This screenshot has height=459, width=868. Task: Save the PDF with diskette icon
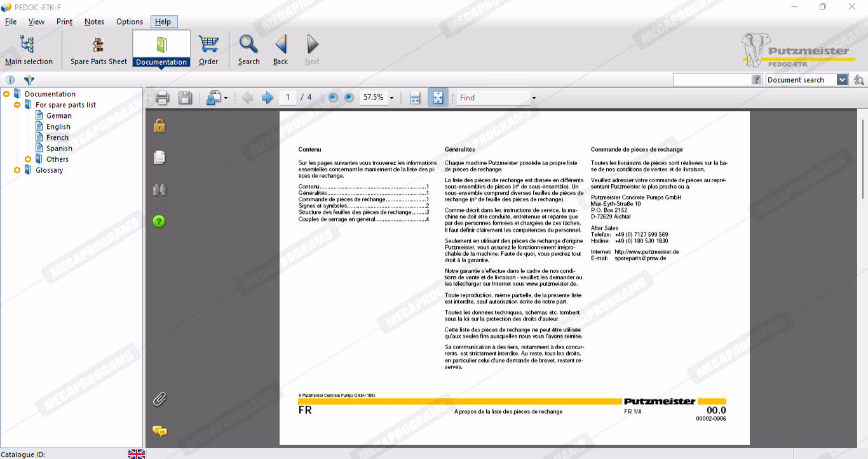click(185, 98)
